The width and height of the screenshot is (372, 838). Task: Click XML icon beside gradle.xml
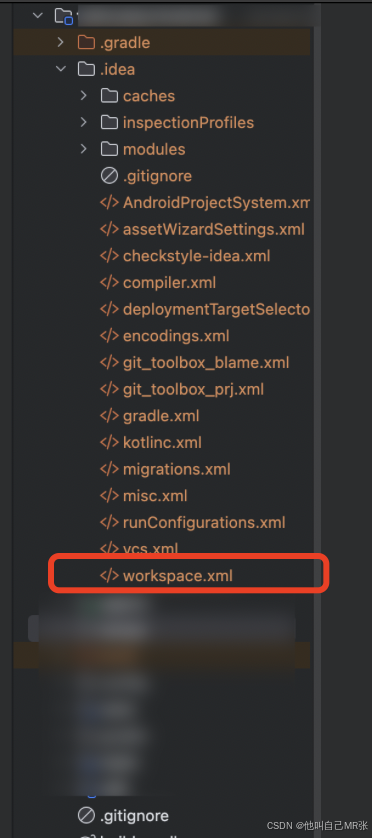(109, 416)
